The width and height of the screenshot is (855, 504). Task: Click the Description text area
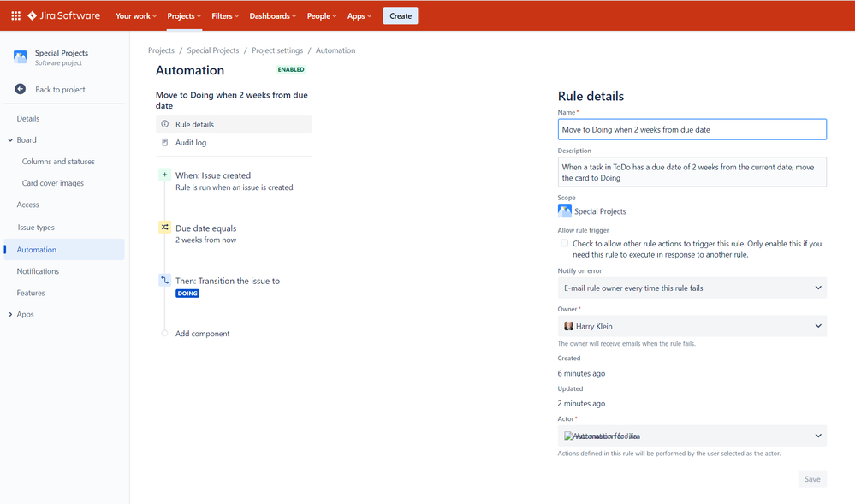click(692, 172)
